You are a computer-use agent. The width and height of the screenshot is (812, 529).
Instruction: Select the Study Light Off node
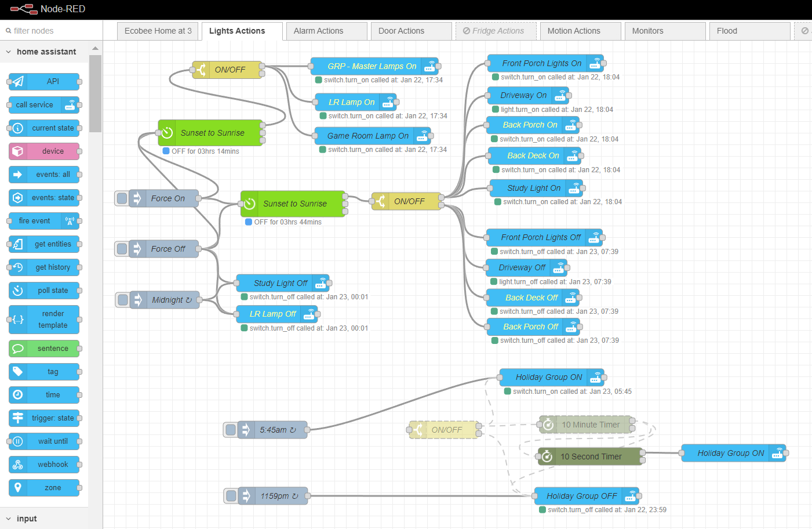[x=283, y=283]
